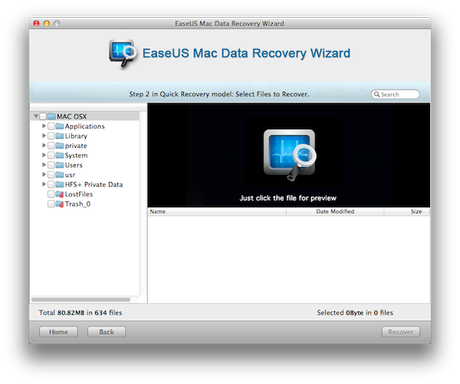Click 'Total 80.82MB in 634 files' status text
Viewport: 460px width, 384px height.
click(x=80, y=313)
